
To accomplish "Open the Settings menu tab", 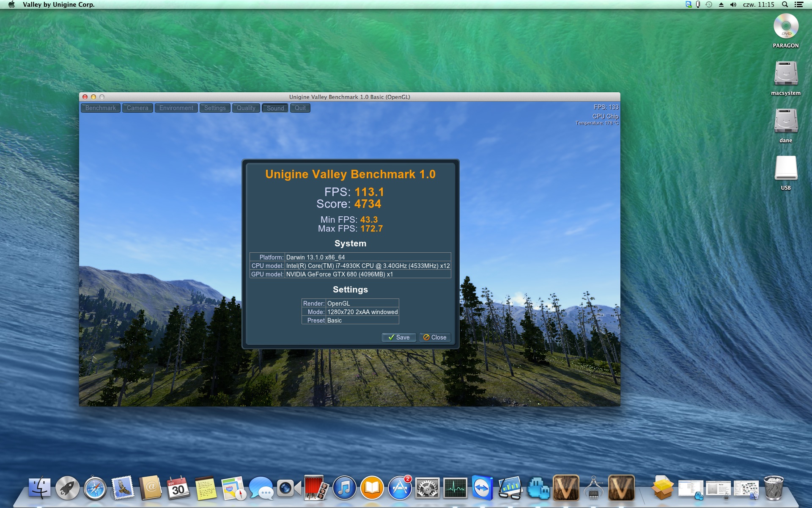I will point(215,108).
